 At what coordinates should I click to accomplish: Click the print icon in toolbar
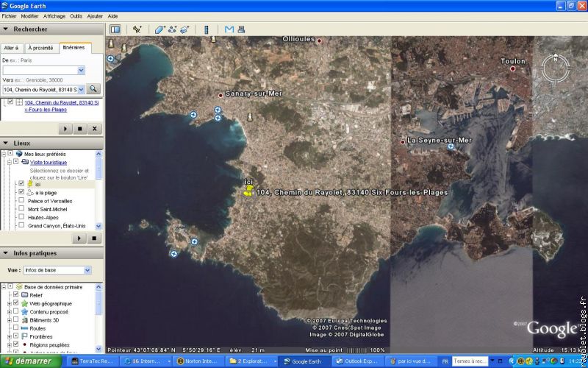pyautogui.click(x=240, y=29)
